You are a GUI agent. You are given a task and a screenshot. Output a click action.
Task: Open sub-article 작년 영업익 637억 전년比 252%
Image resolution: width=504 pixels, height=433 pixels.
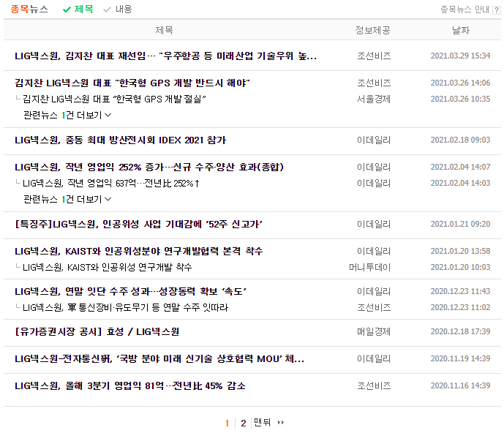(x=111, y=184)
